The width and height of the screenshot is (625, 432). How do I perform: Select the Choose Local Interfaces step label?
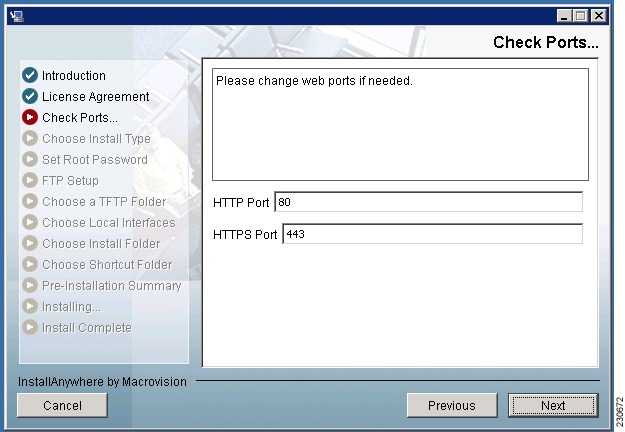tap(109, 222)
